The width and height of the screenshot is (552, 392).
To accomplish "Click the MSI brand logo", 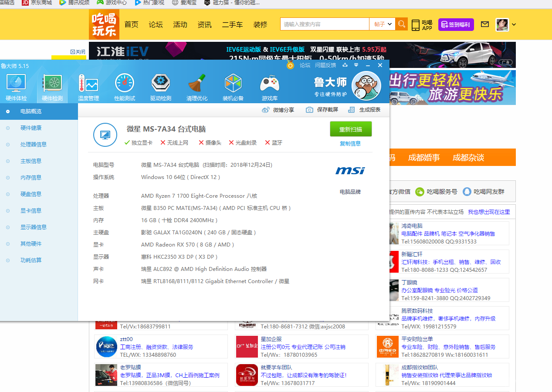I will (350, 171).
